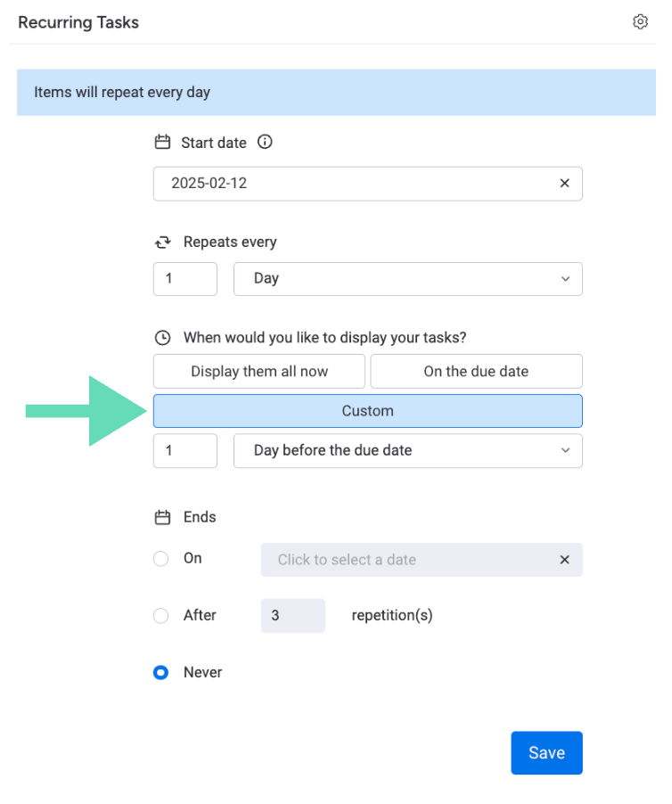Open the settings gear icon

[x=640, y=21]
